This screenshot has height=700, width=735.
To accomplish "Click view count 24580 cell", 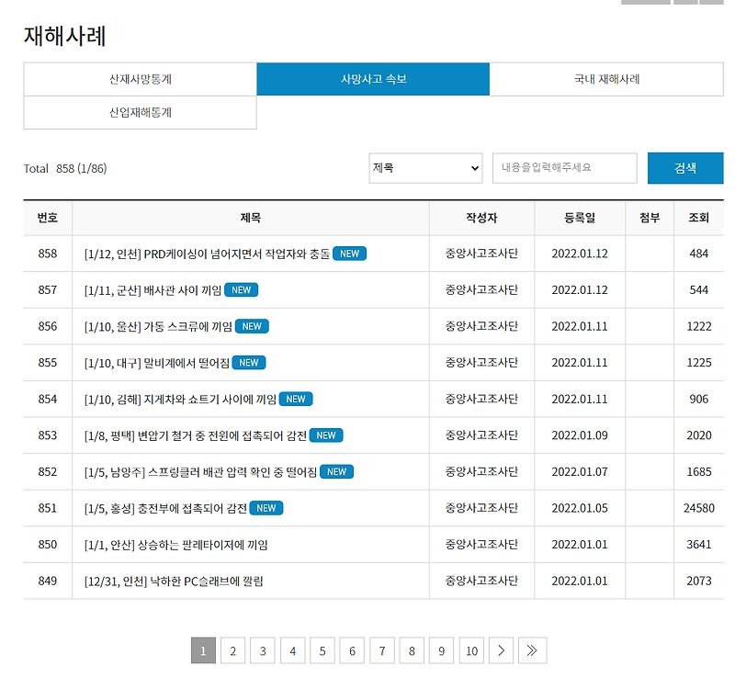I will [699, 508].
